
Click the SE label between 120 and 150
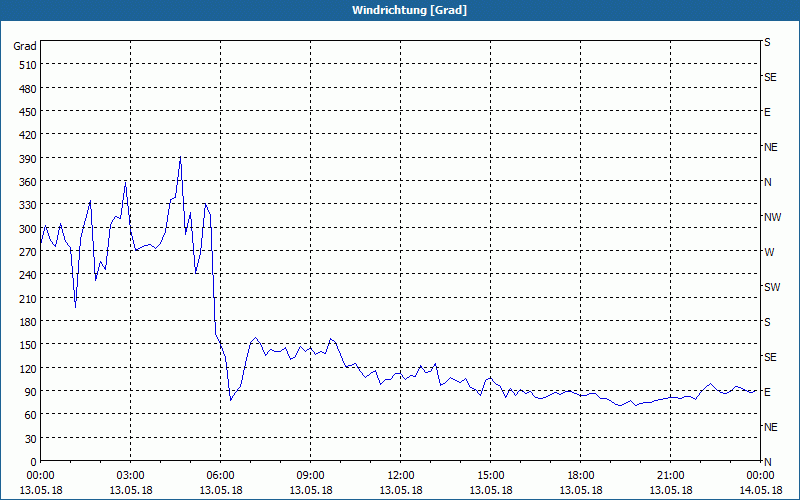pos(770,357)
